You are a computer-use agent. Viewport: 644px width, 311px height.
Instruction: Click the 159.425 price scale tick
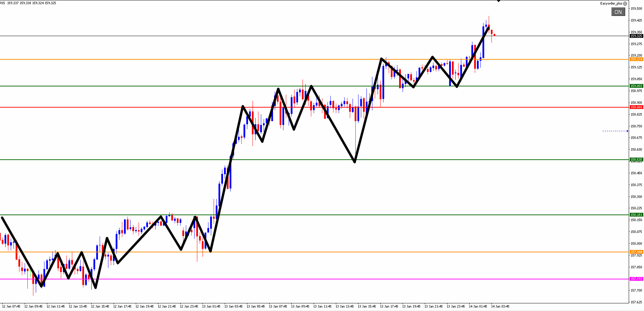point(636,20)
